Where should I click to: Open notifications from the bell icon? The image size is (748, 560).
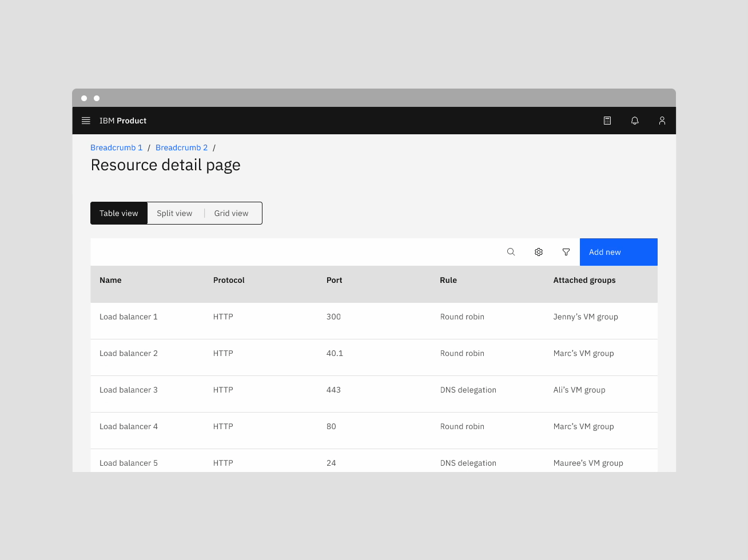635,121
